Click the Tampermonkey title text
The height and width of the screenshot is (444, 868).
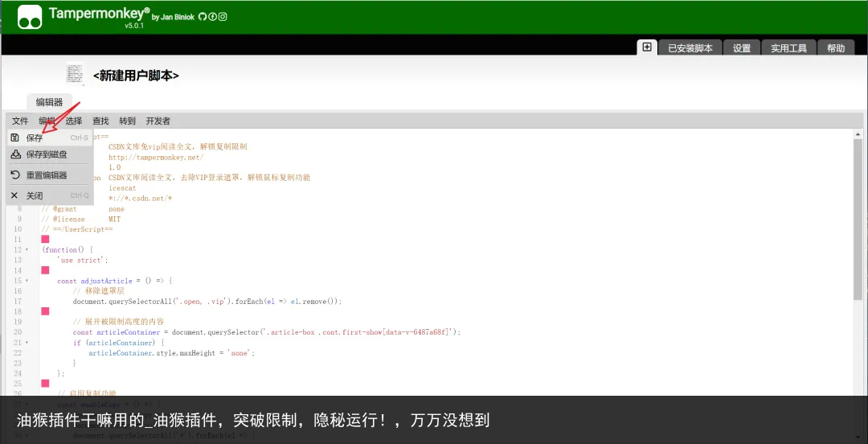tap(99, 14)
